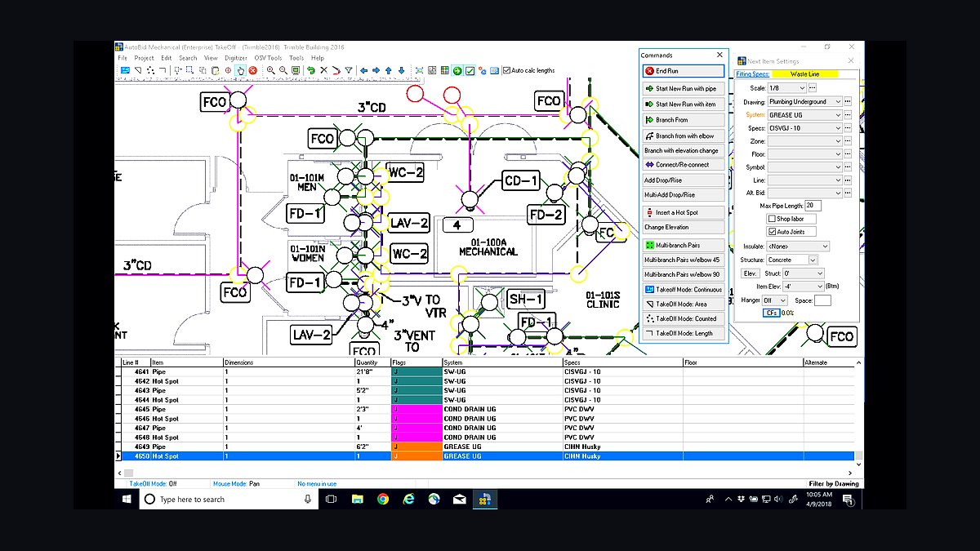
Task: Click the Windows Start button
Action: click(x=127, y=499)
